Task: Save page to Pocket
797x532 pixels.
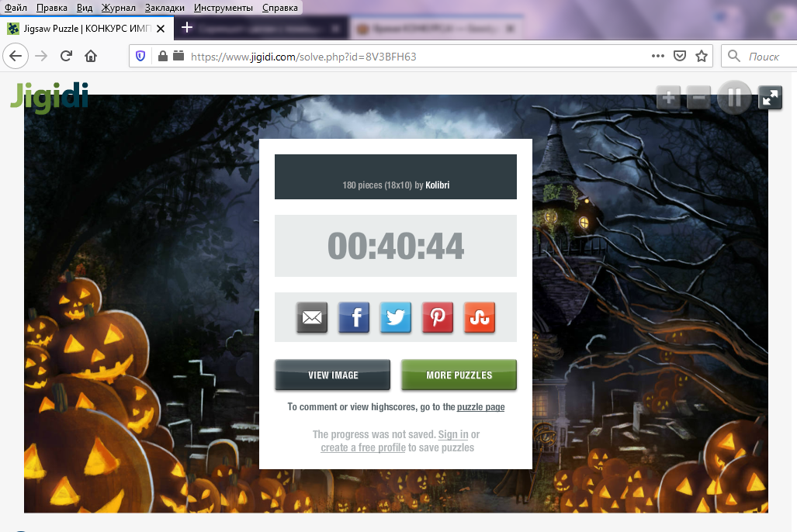Action: 680,56
